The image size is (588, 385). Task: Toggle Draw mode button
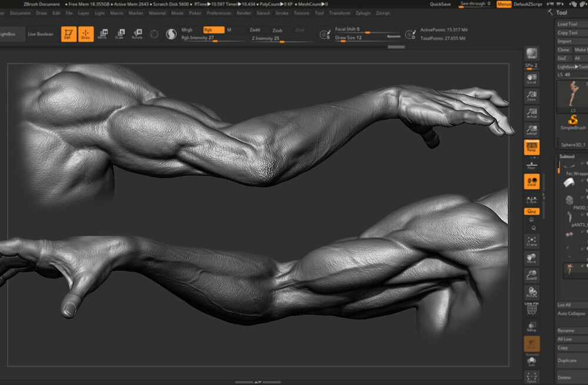pos(86,34)
